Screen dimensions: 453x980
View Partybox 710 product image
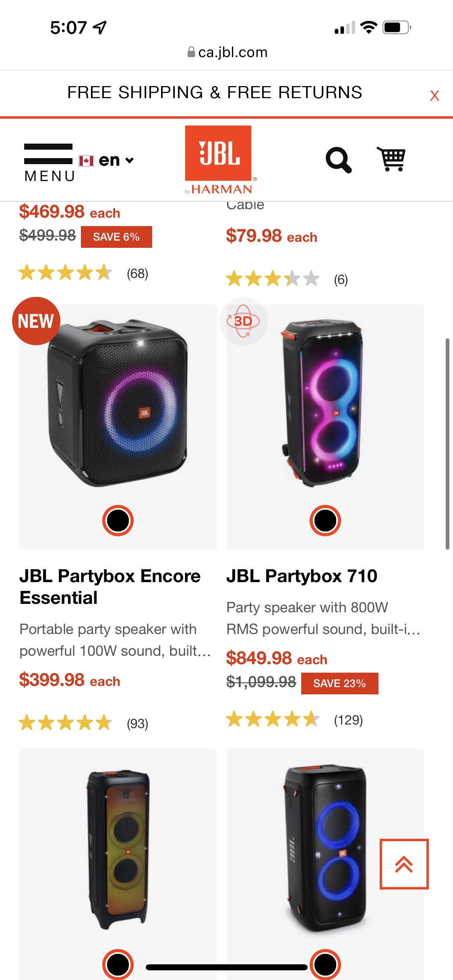click(325, 402)
